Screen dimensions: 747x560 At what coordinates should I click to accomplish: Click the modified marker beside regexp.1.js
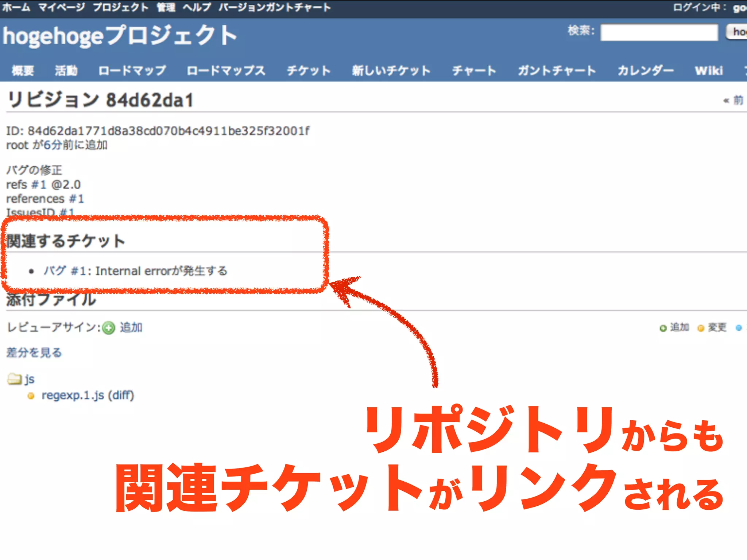[31, 396]
